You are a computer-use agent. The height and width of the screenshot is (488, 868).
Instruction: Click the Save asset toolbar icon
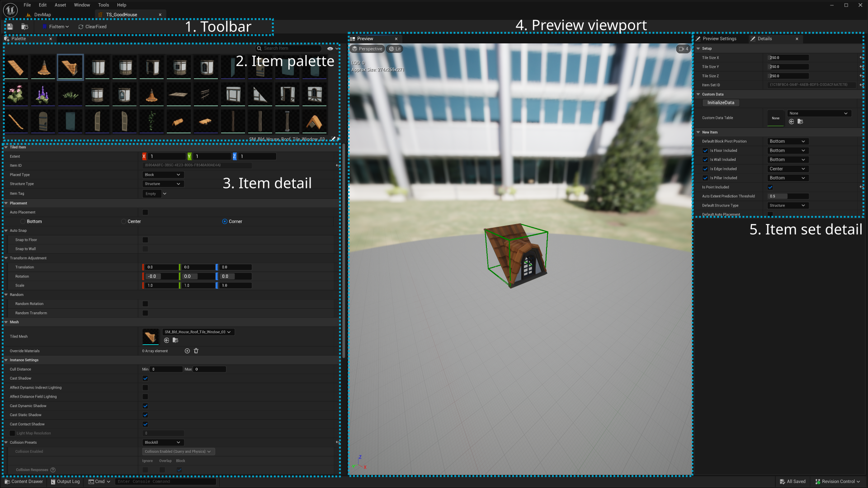pos(10,27)
